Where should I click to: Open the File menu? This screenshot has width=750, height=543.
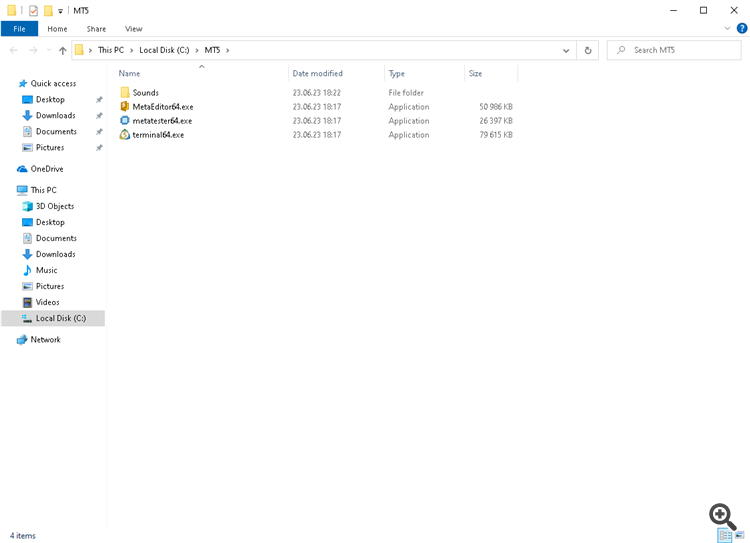click(x=19, y=29)
